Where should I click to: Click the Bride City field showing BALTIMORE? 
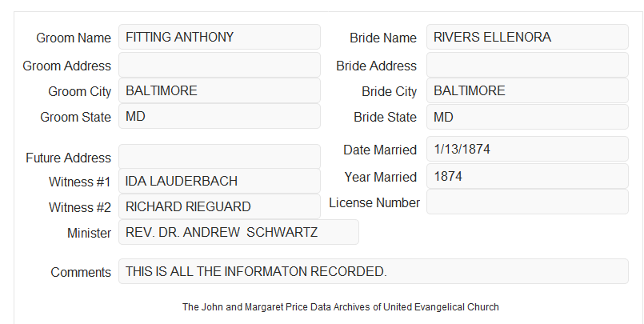pos(527,90)
